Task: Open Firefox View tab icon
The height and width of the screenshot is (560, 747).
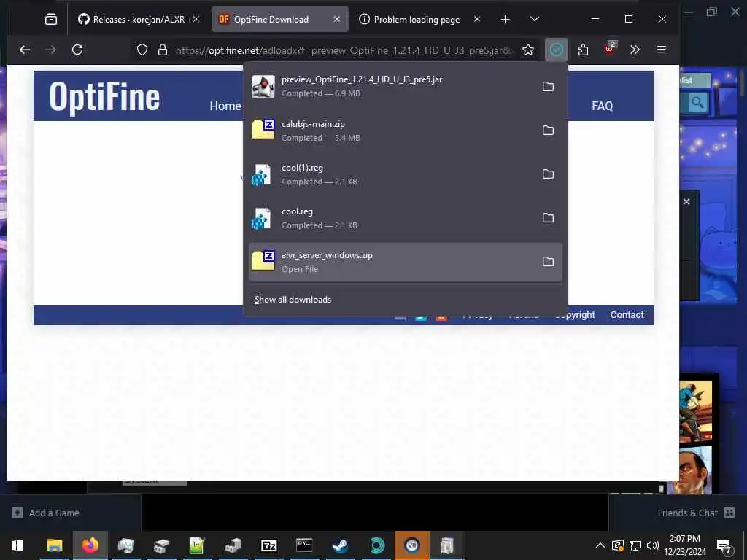Action: pos(51,19)
